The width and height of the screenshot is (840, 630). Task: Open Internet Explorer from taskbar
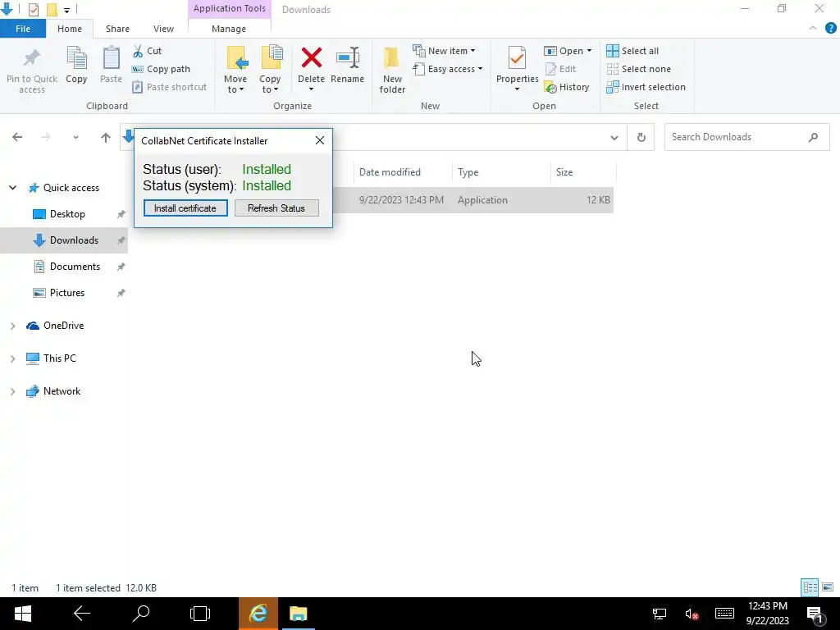tap(258, 614)
